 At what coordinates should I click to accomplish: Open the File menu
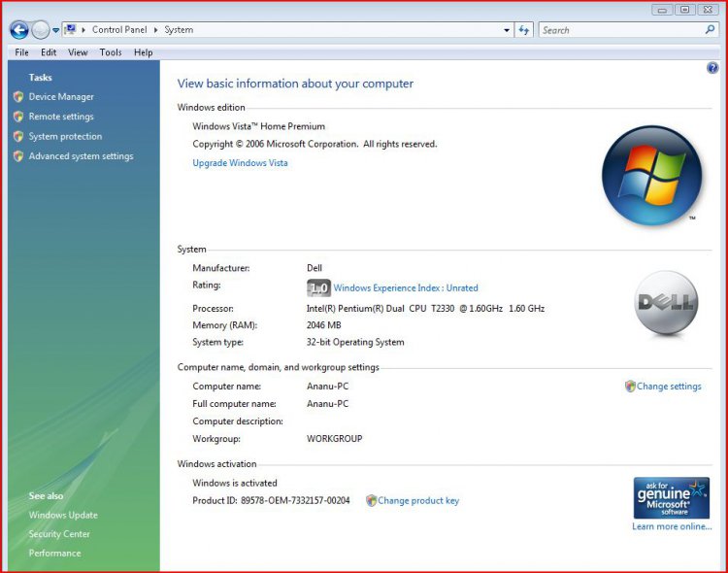(21, 52)
